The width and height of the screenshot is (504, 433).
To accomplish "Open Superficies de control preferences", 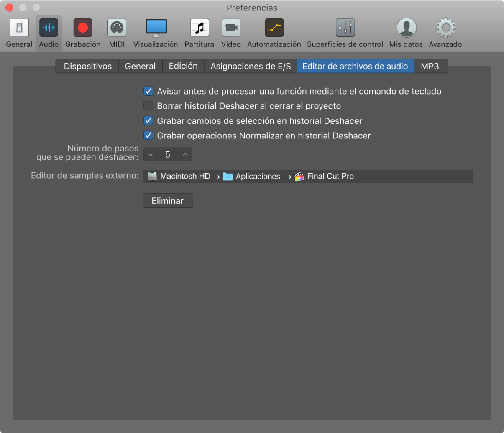I will 345,28.
